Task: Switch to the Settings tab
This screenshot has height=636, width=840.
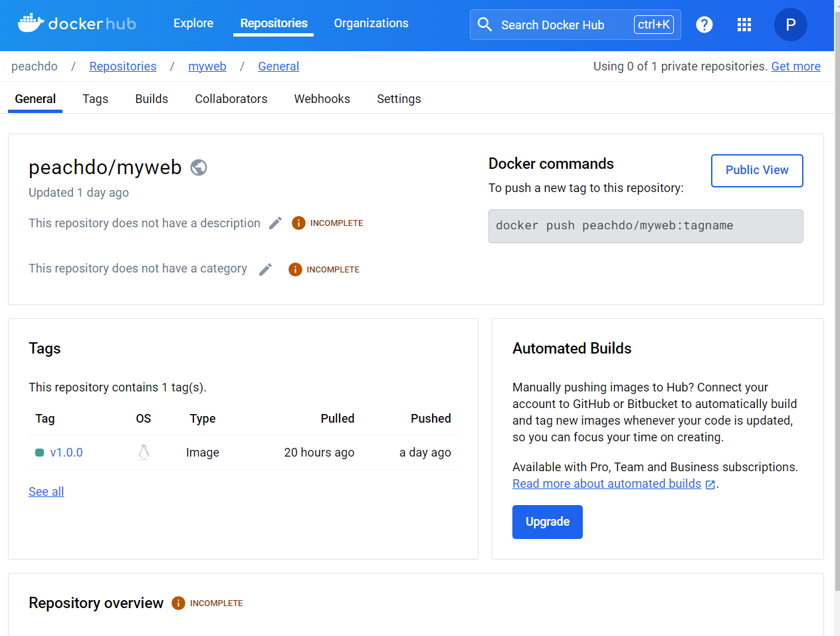Action: pyautogui.click(x=399, y=99)
